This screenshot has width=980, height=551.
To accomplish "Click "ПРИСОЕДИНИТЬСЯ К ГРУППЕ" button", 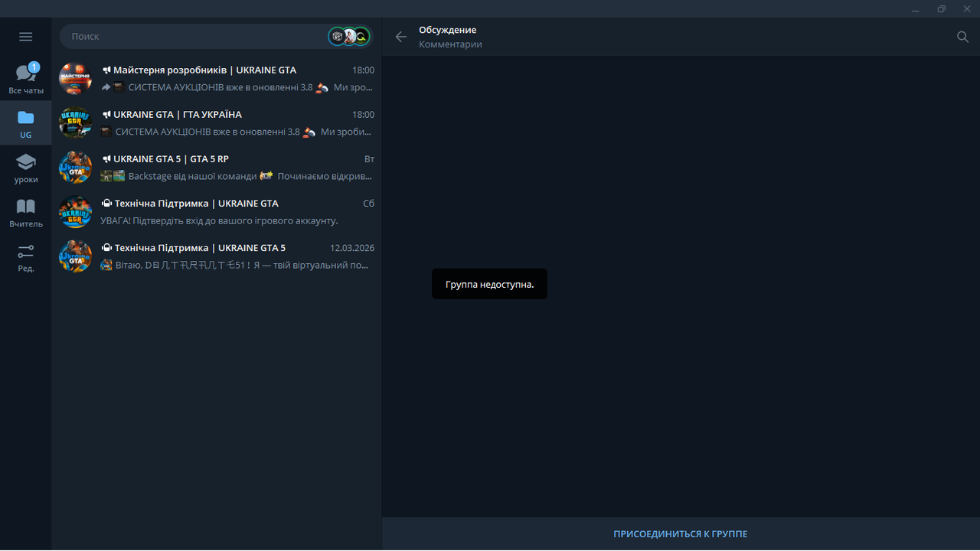I will coord(681,534).
